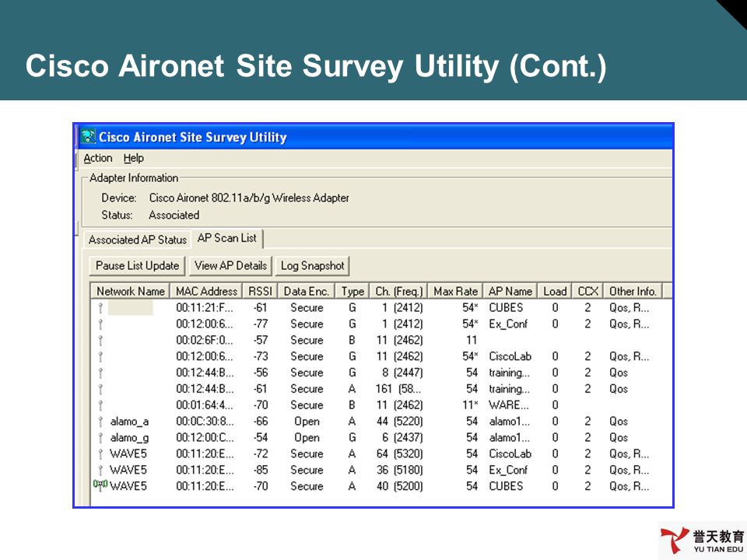Click AP name CUBES on channel 1

coord(506,308)
